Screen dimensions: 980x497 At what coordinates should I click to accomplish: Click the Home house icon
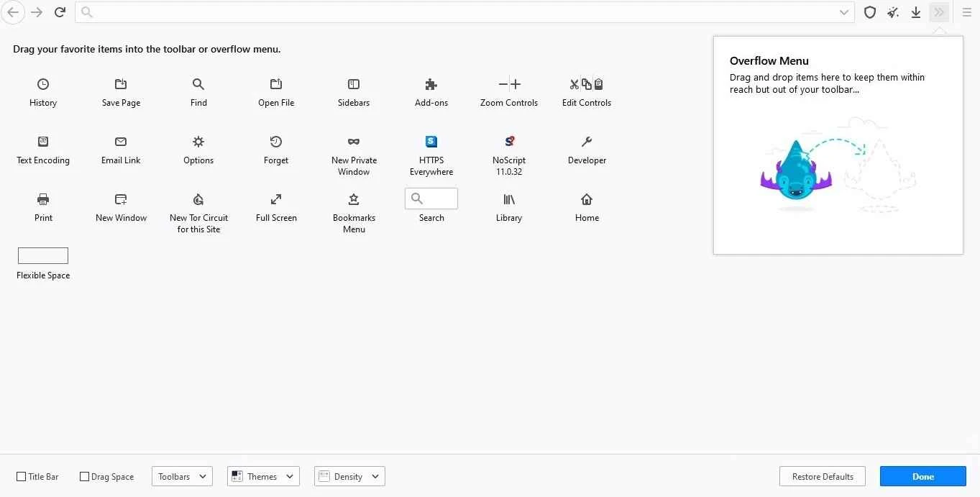click(x=587, y=199)
